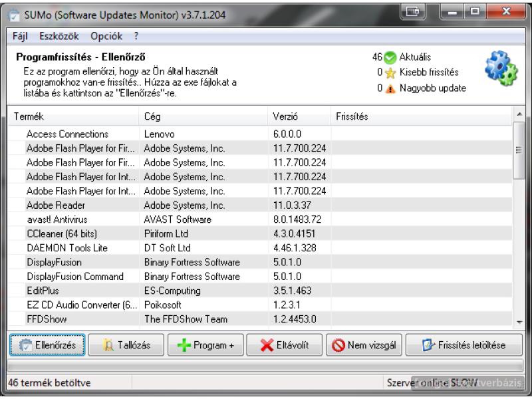532x399 pixels.
Task: Select the CCleaner (64 bits) row
Action: [260, 234]
